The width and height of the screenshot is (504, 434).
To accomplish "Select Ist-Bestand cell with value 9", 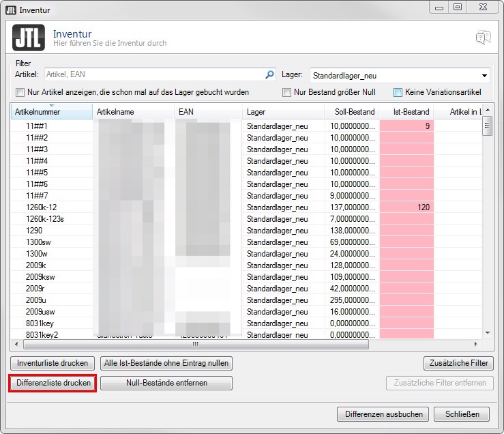I will coord(406,126).
